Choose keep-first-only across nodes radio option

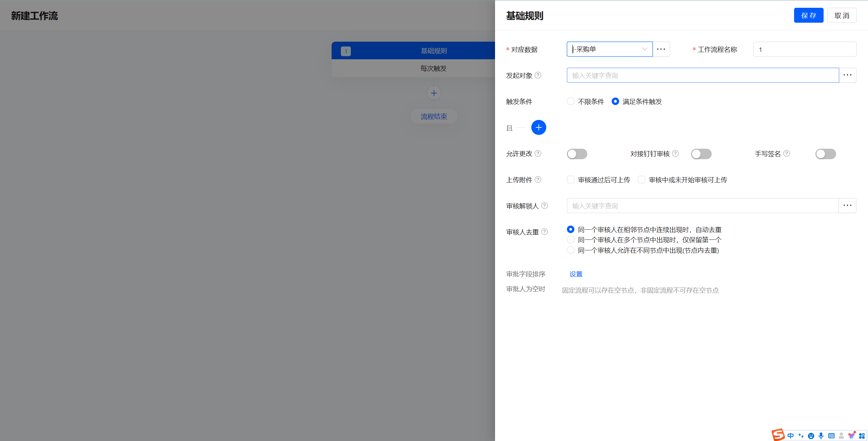pos(571,239)
